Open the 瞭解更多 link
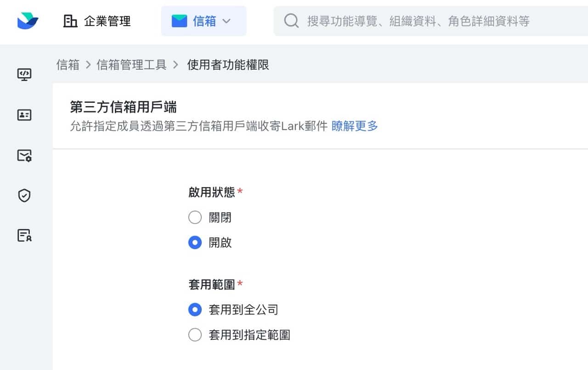 (x=355, y=126)
